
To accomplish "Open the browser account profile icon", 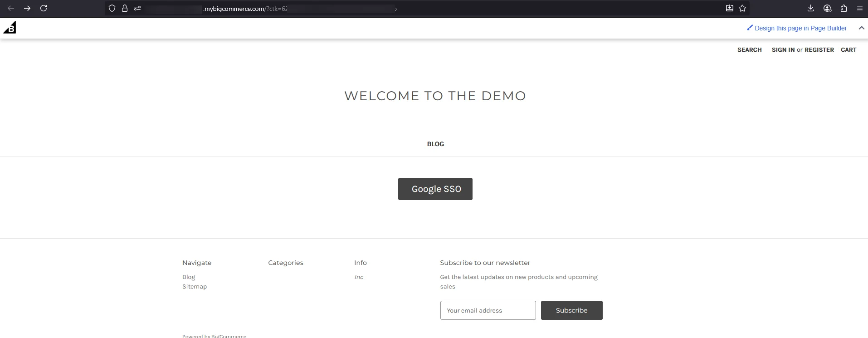I will pos(827,8).
